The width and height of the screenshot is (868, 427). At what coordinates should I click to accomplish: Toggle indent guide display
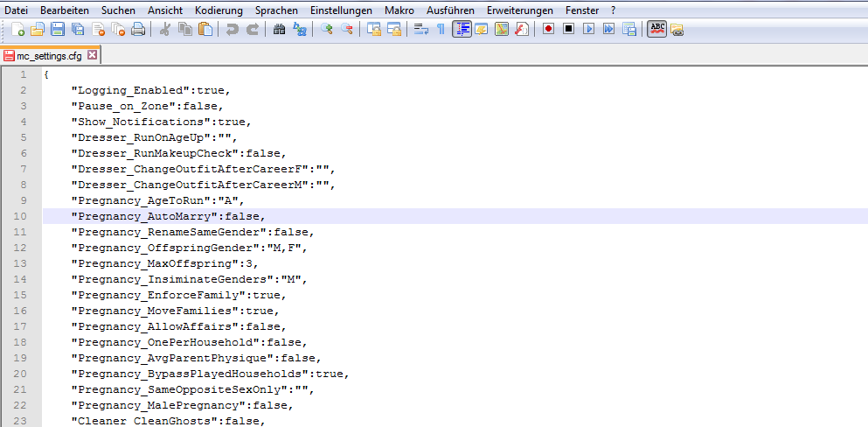point(462,30)
